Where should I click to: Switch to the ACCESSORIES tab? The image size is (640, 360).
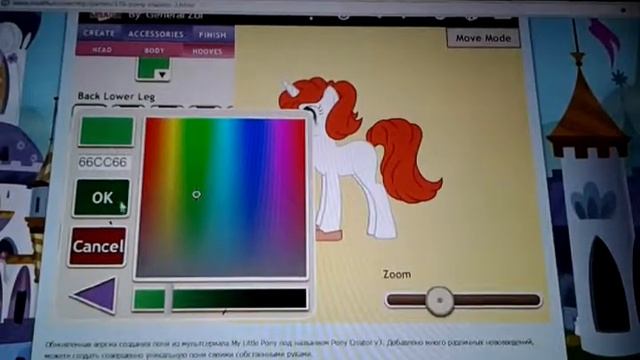[x=156, y=34]
